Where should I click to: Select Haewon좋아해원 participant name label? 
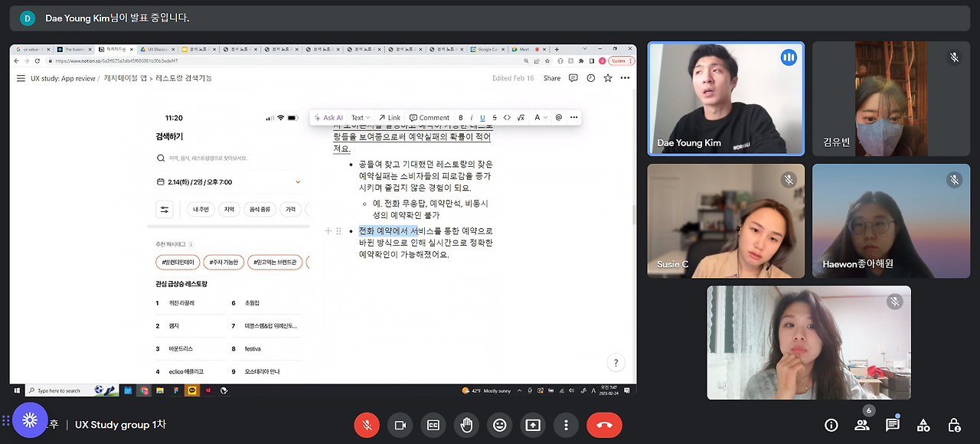857,264
